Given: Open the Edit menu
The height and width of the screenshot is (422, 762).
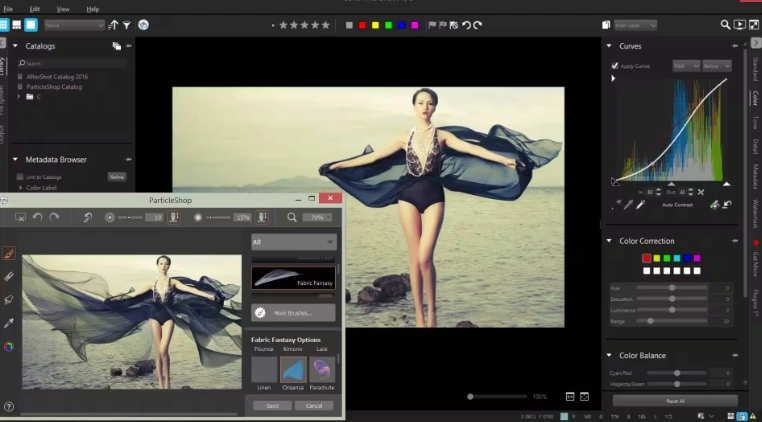Looking at the screenshot, I should [35, 9].
